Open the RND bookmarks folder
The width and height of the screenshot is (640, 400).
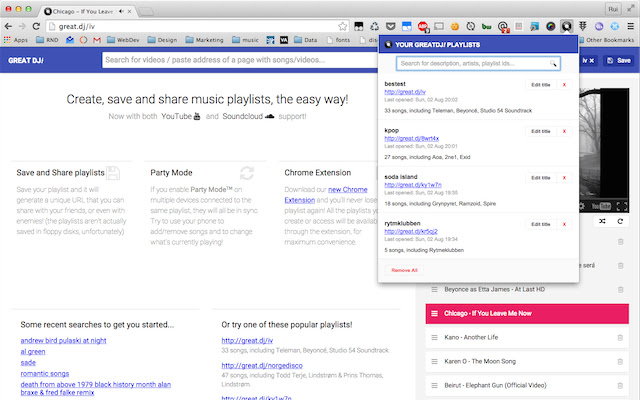pyautogui.click(x=47, y=40)
